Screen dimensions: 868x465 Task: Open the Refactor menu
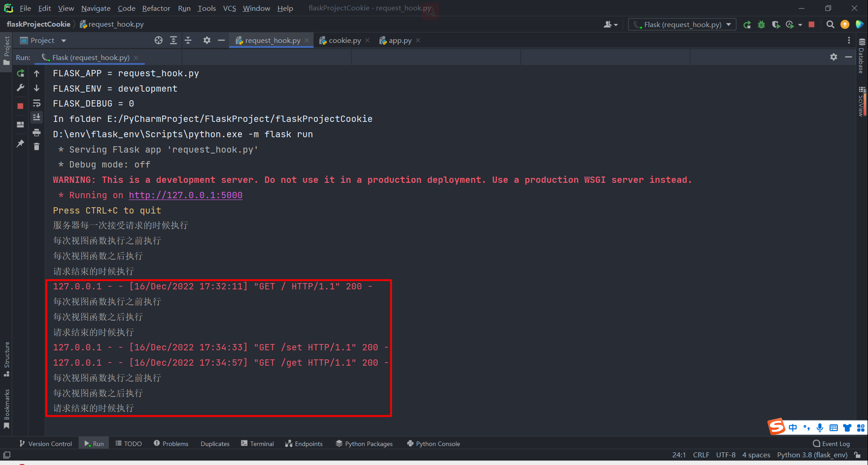156,8
